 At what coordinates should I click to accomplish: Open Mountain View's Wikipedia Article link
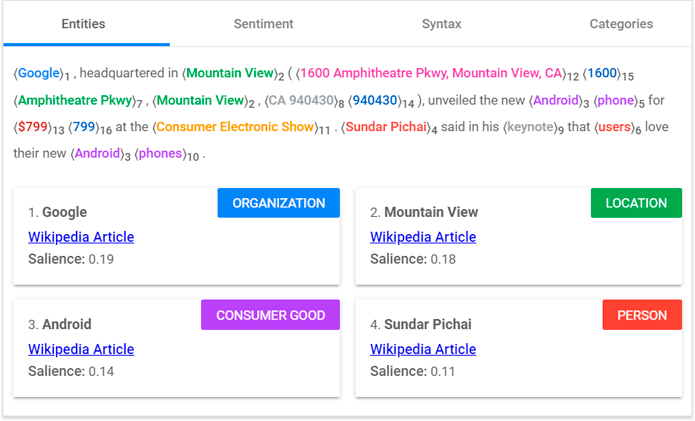click(x=423, y=237)
